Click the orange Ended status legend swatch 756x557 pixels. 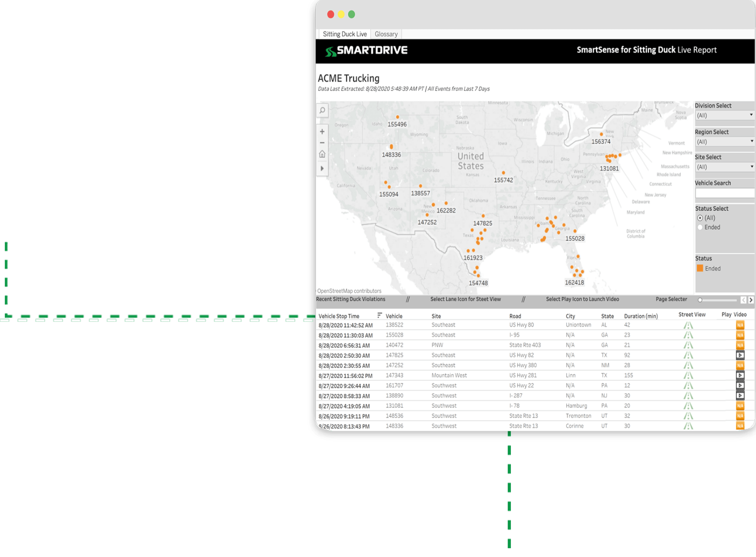[x=700, y=269]
